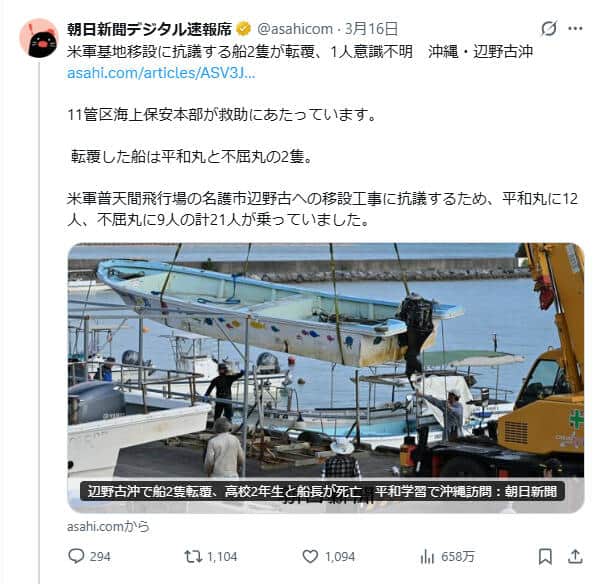Open the Grok explain icon

(x=549, y=28)
